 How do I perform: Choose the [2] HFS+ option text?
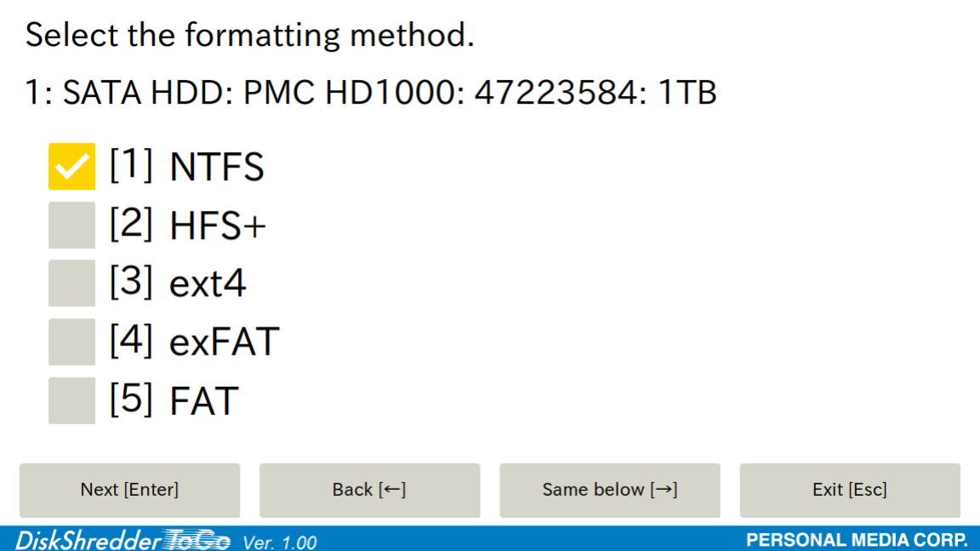click(x=187, y=224)
